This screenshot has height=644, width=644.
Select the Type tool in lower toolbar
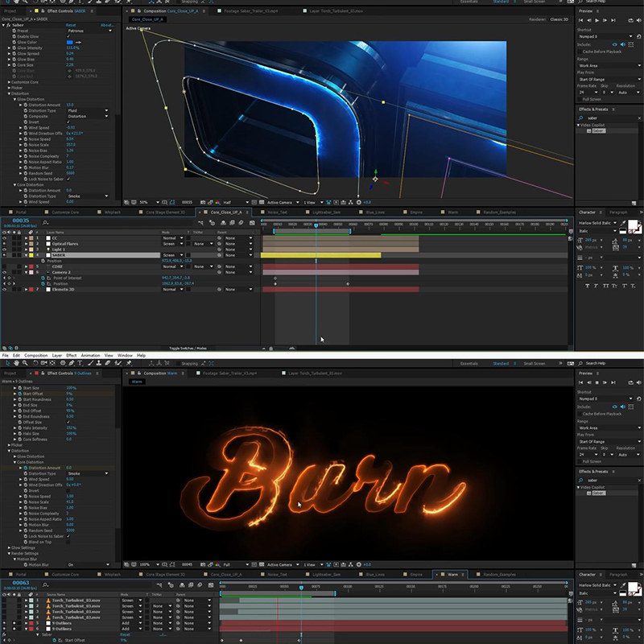(80, 363)
